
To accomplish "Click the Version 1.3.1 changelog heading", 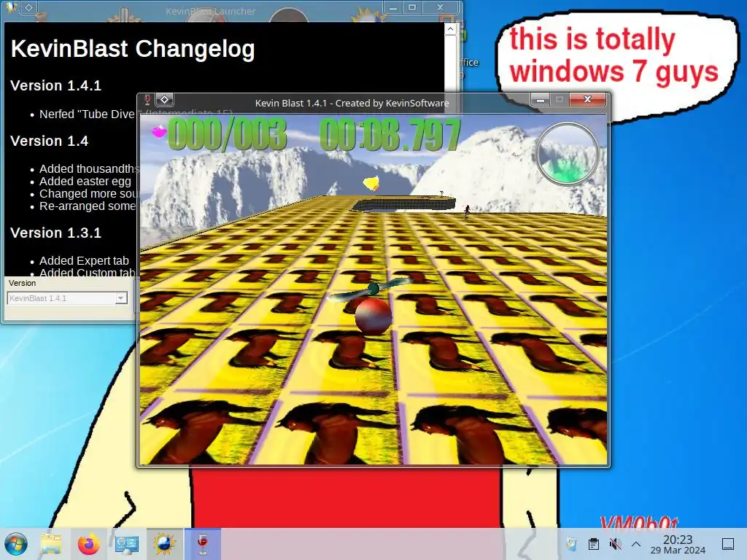I will (x=55, y=233).
